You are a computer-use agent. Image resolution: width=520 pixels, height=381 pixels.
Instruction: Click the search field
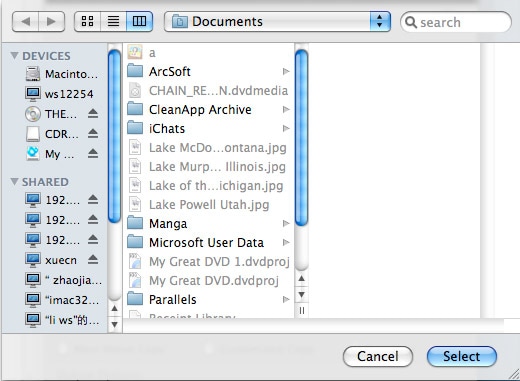456,22
